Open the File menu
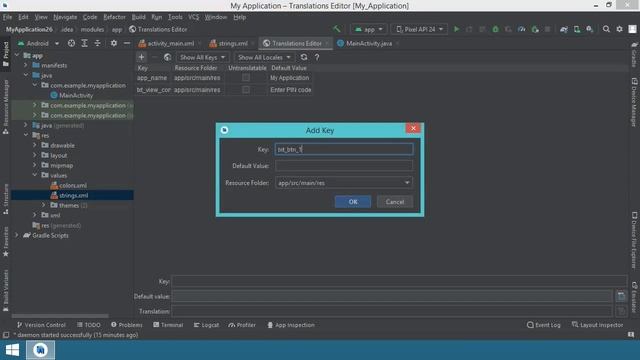640x360 pixels. 7,17
